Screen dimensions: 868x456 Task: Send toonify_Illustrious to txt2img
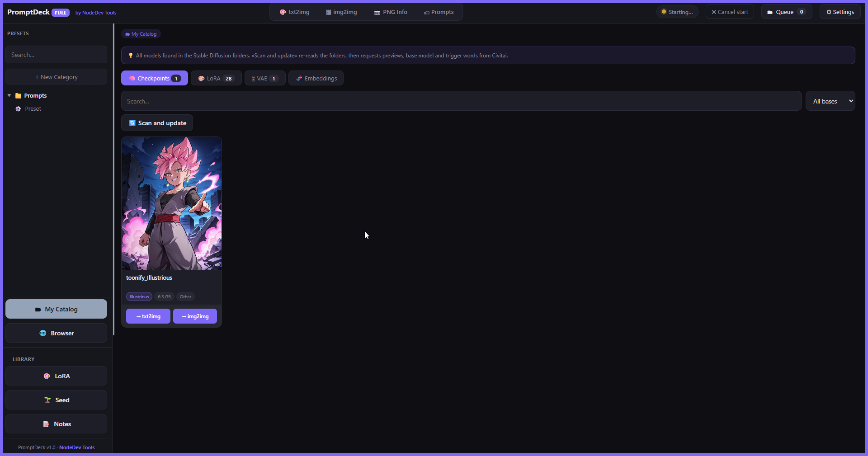click(x=148, y=316)
